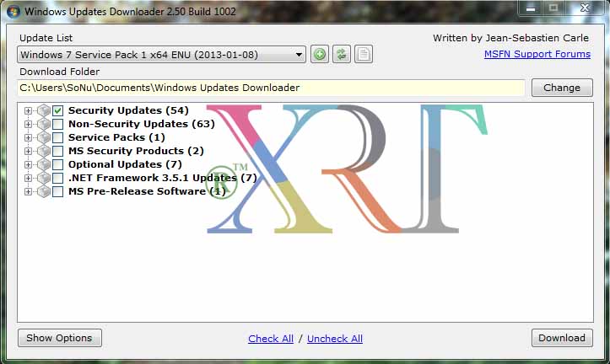Select the MS Pre-Release Software (1) label

click(x=147, y=191)
